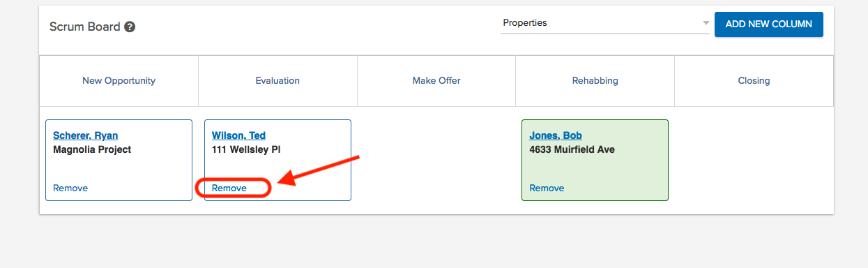Remove the Scherer, Ryan card

pyautogui.click(x=70, y=188)
